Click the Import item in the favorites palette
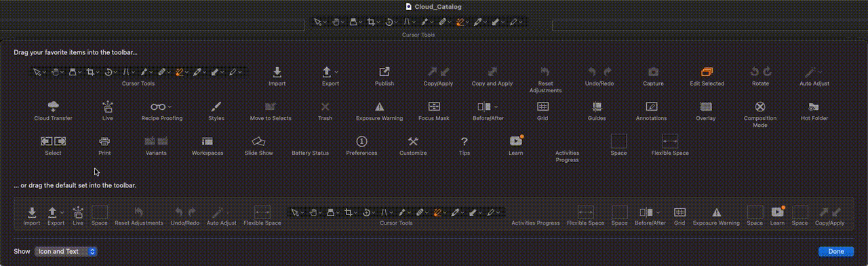This screenshot has width=868, height=266. [x=277, y=76]
